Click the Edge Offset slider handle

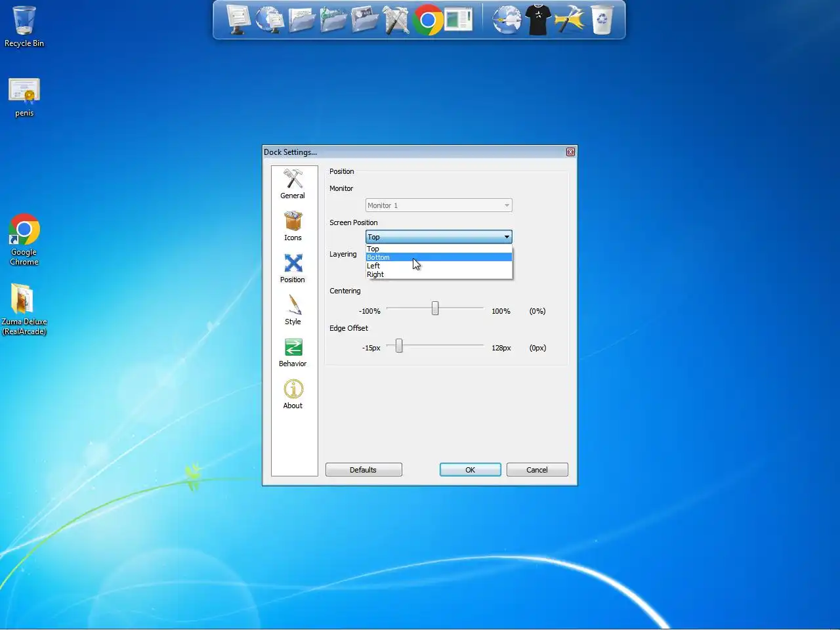pyautogui.click(x=399, y=346)
